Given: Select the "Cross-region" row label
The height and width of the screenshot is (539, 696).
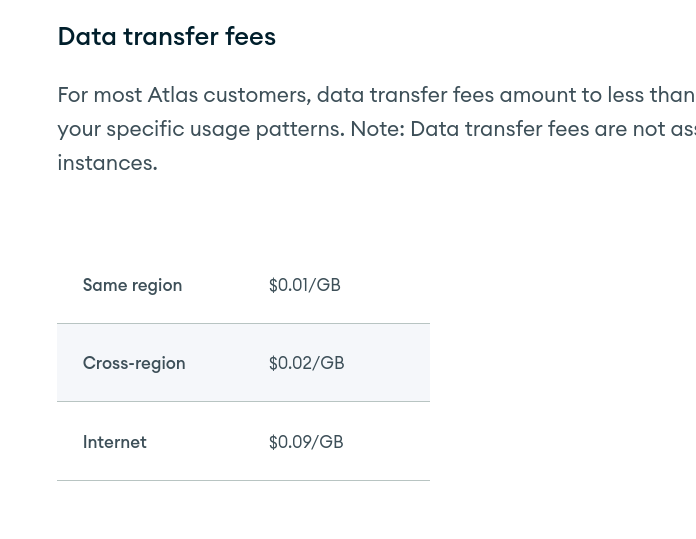Looking at the screenshot, I should point(134,363).
